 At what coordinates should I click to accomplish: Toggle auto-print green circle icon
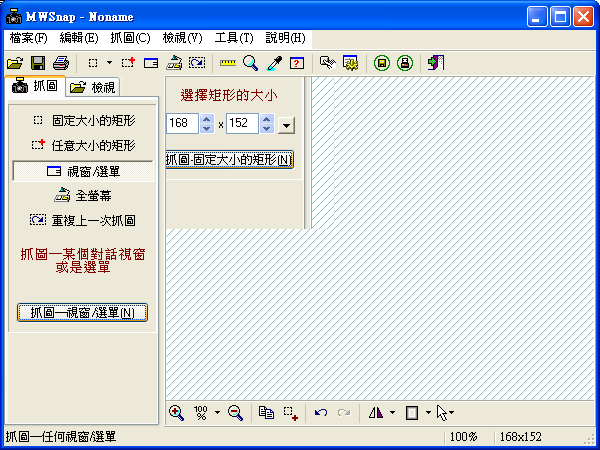click(x=405, y=63)
